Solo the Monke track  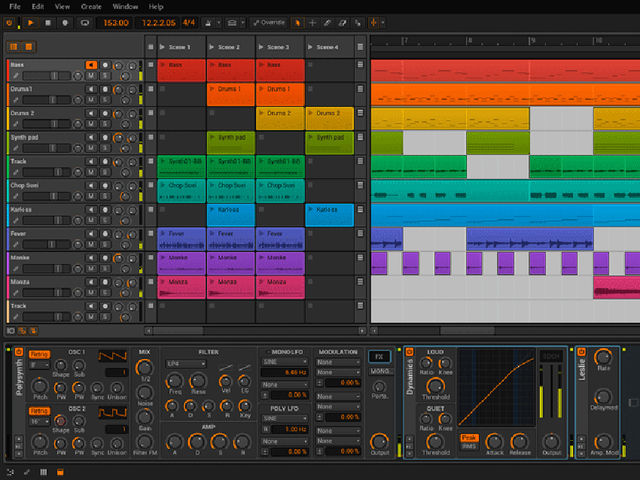[105, 268]
